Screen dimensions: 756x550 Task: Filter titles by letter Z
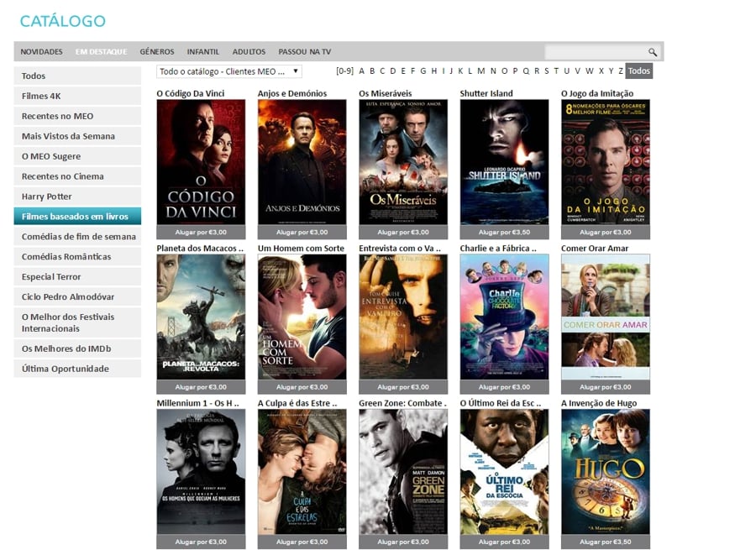pos(621,71)
